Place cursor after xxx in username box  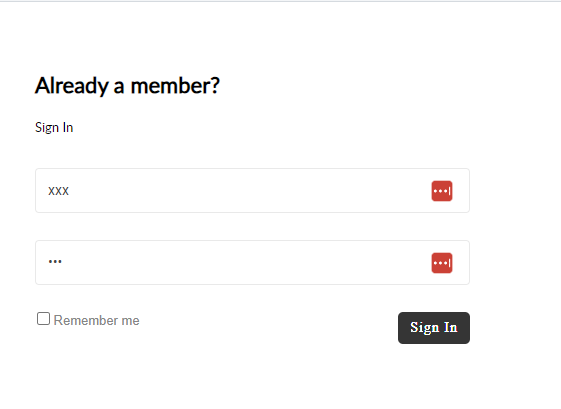pyautogui.click(x=70, y=191)
